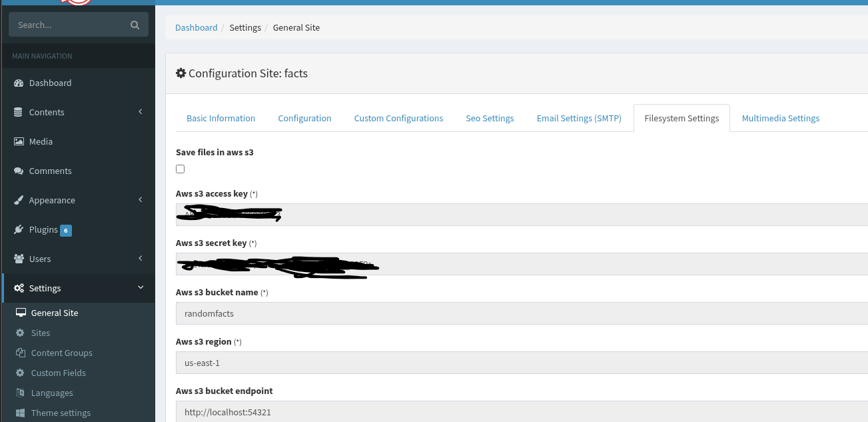Switch to the Email Settings (SMTP) tab
Image resolution: width=868 pixels, height=422 pixels.
pos(578,119)
